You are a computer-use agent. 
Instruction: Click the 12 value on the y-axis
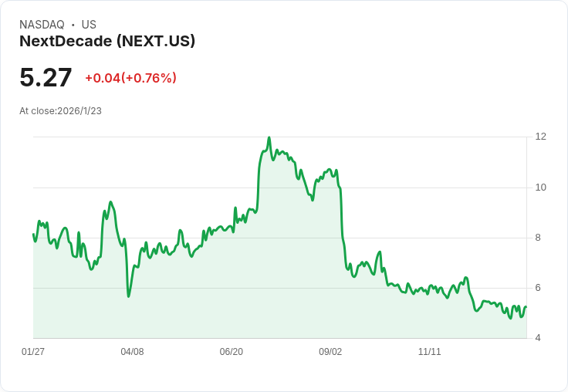pos(540,137)
